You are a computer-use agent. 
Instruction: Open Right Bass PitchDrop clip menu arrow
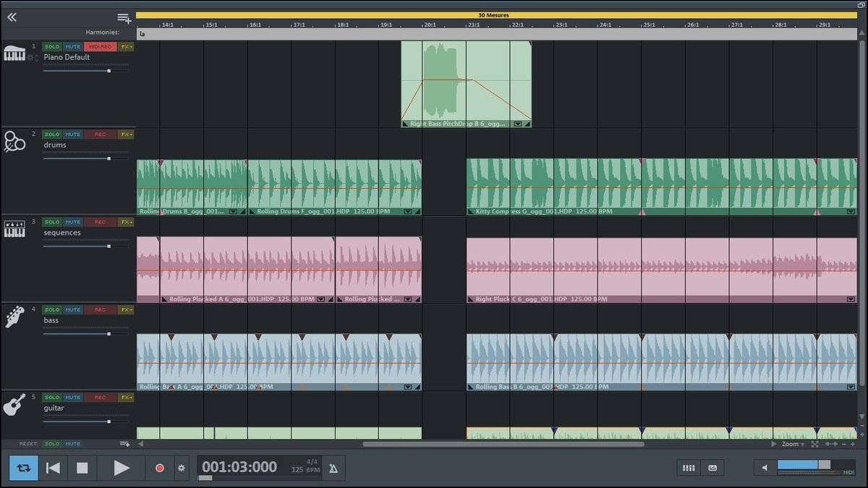tap(518, 124)
